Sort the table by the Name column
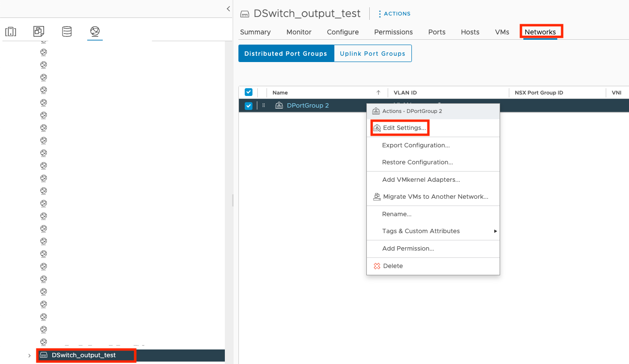629x364 pixels. [280, 92]
